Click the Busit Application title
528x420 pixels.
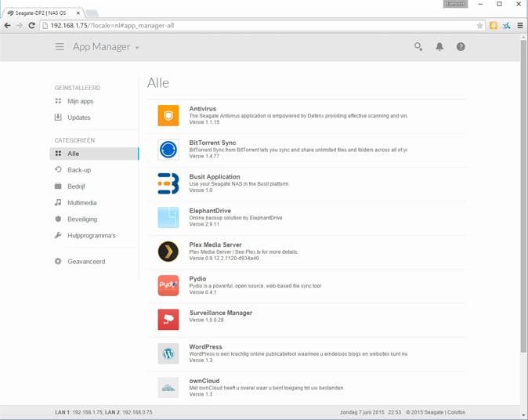point(215,176)
